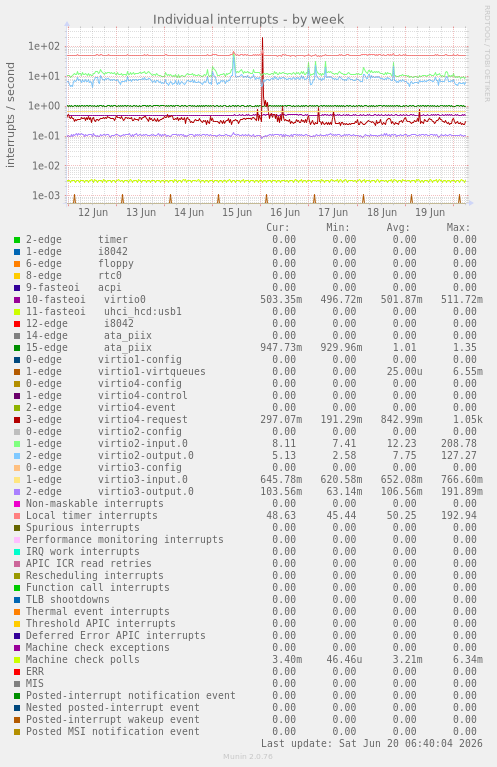Click Rescheduling interrupts label
This screenshot has width=497, height=767.
click(x=95, y=575)
